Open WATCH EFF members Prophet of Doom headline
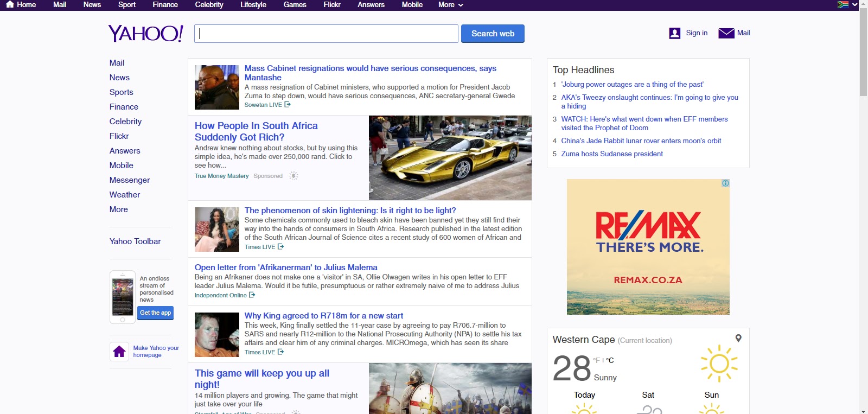The height and width of the screenshot is (414, 868). click(644, 124)
